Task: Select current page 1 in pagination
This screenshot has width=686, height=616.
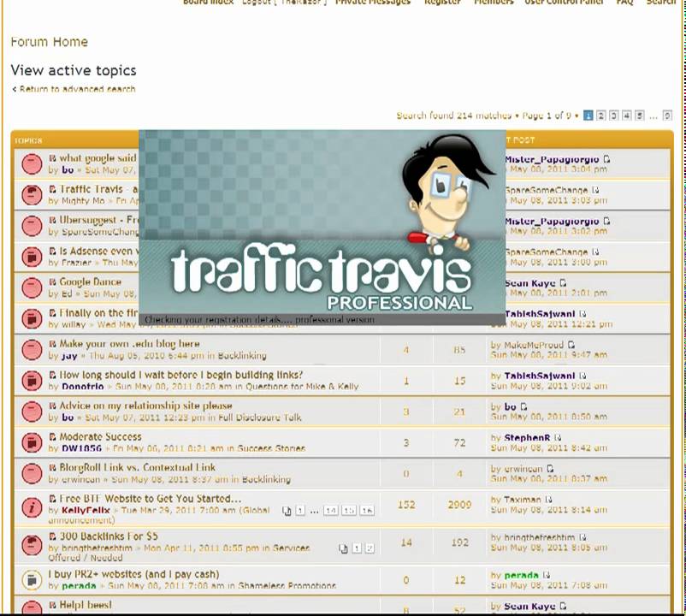Action: click(588, 115)
